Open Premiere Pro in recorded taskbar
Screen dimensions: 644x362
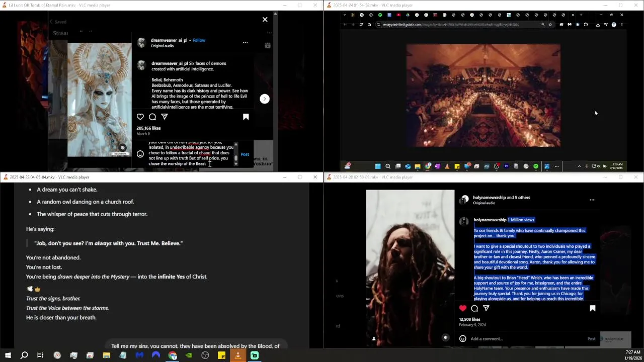[x=506, y=166]
